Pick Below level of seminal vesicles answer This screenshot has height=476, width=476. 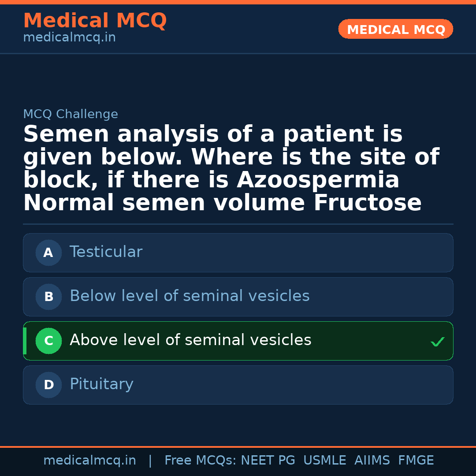point(190,296)
